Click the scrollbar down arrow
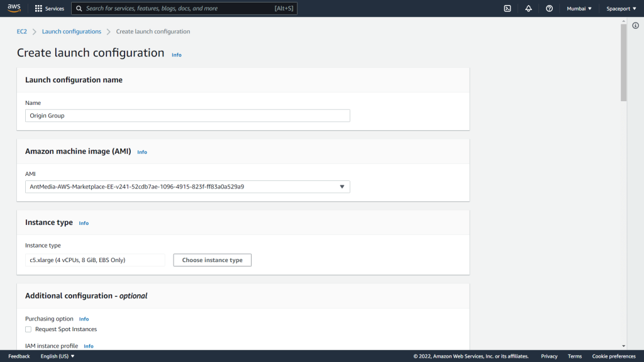644x362 pixels. [x=623, y=346]
